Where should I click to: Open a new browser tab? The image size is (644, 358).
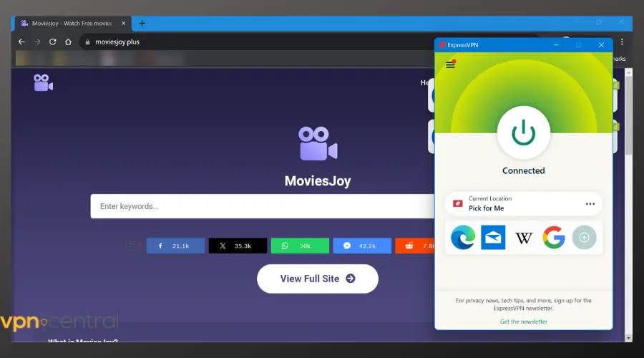(142, 24)
